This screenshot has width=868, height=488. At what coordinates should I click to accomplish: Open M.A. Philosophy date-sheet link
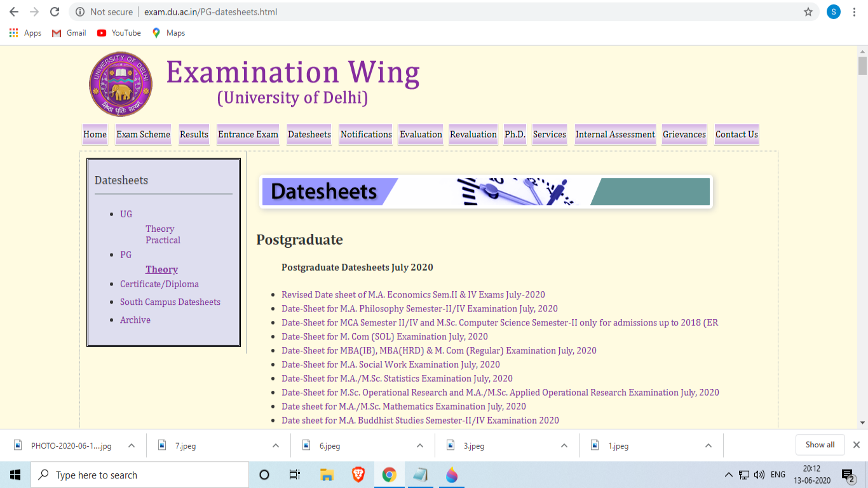pos(419,309)
